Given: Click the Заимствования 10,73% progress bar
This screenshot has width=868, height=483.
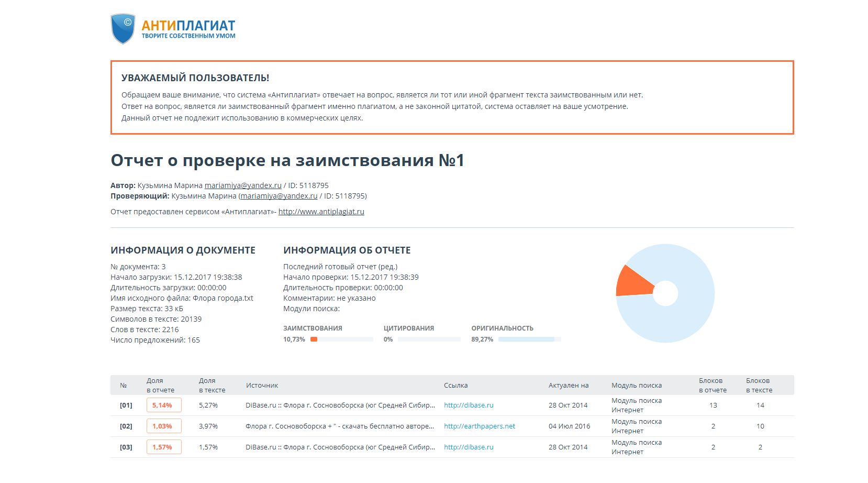Looking at the screenshot, I should click(341, 339).
